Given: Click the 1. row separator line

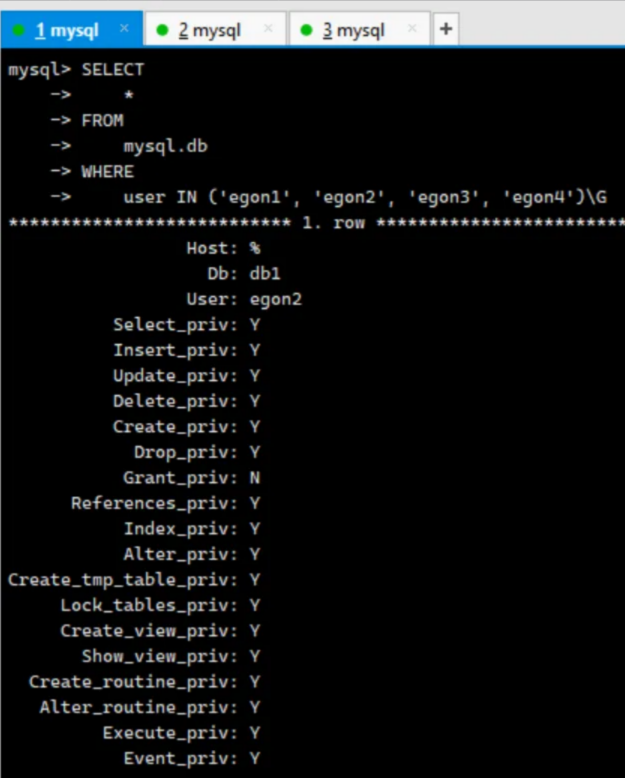Looking at the screenshot, I should click(x=316, y=223).
